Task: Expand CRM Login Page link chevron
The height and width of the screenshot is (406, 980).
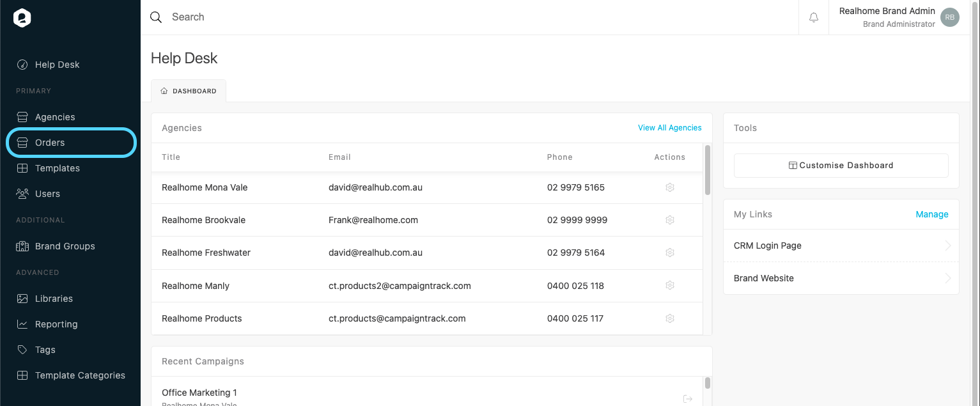Action: (x=948, y=246)
